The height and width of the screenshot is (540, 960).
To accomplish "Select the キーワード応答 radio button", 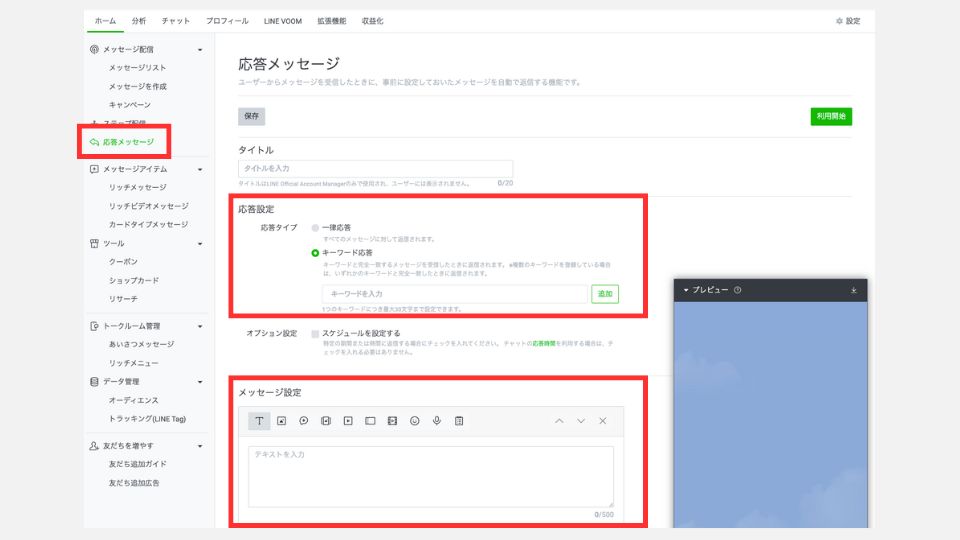I will click(315, 253).
